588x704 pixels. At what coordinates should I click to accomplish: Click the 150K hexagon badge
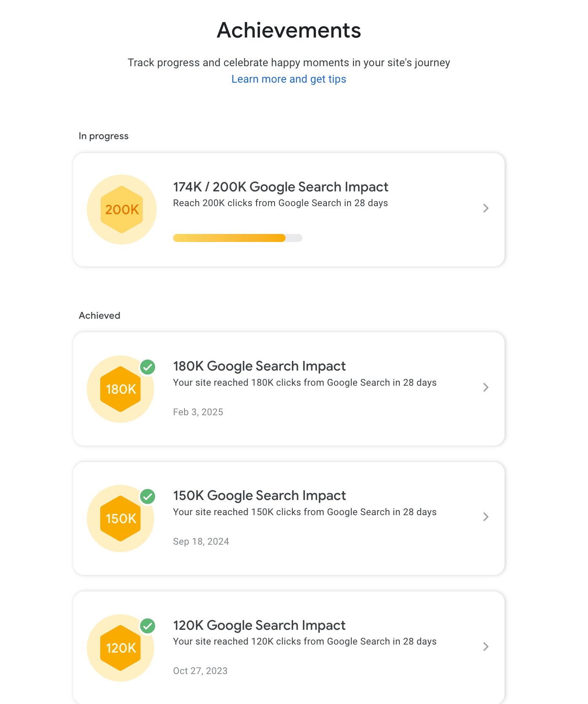[x=120, y=518]
